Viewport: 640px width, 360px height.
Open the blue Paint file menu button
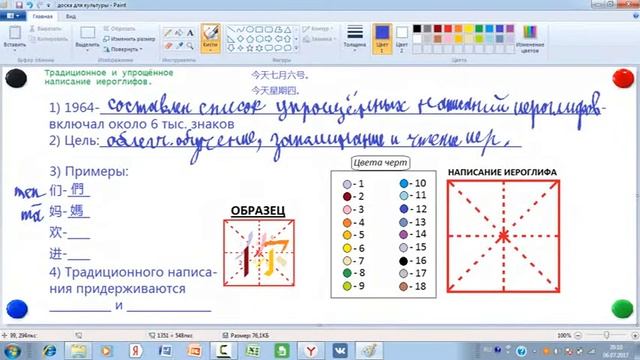(13, 16)
